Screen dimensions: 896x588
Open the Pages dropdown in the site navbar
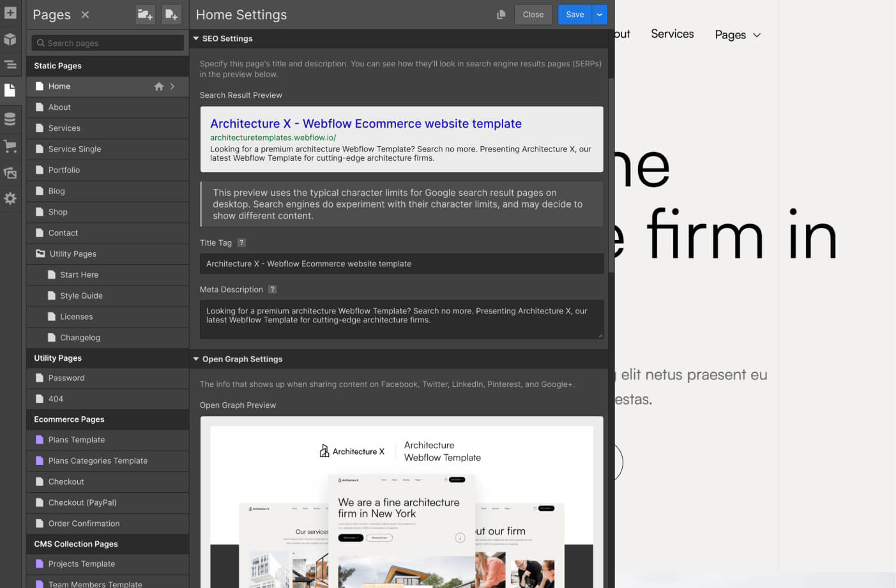coord(738,34)
